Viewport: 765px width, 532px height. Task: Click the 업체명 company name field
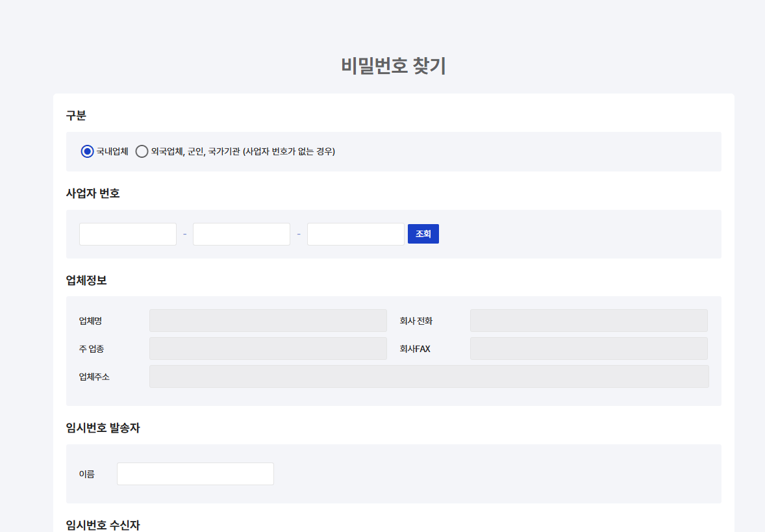click(x=268, y=320)
